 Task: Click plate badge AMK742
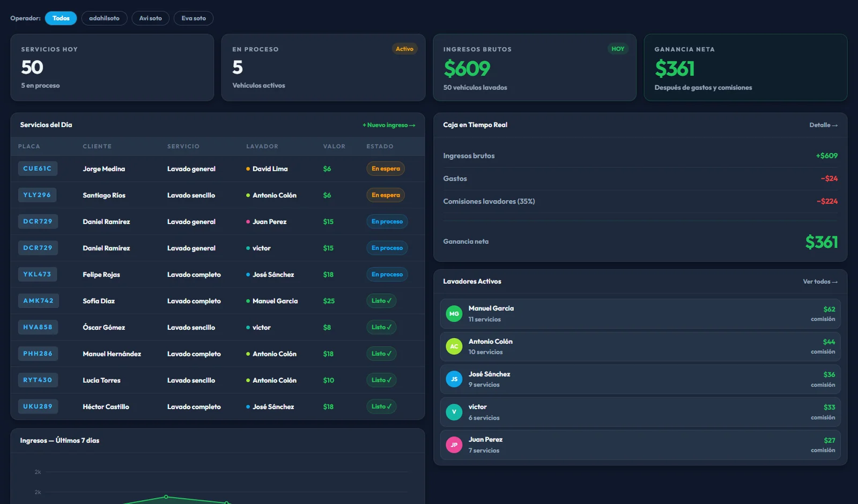click(39, 300)
